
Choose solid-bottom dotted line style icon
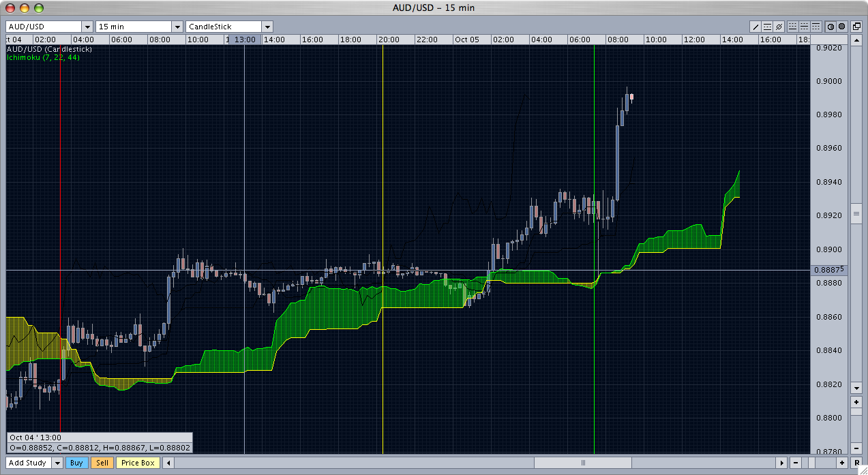pyautogui.click(x=793, y=27)
